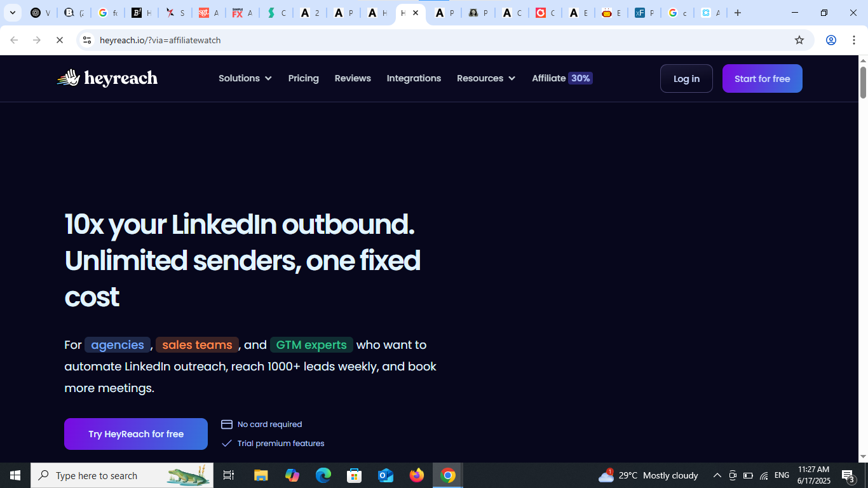Screen dimensions: 868x488
Task: Open File Explorer from taskbar
Action: (x=261, y=475)
